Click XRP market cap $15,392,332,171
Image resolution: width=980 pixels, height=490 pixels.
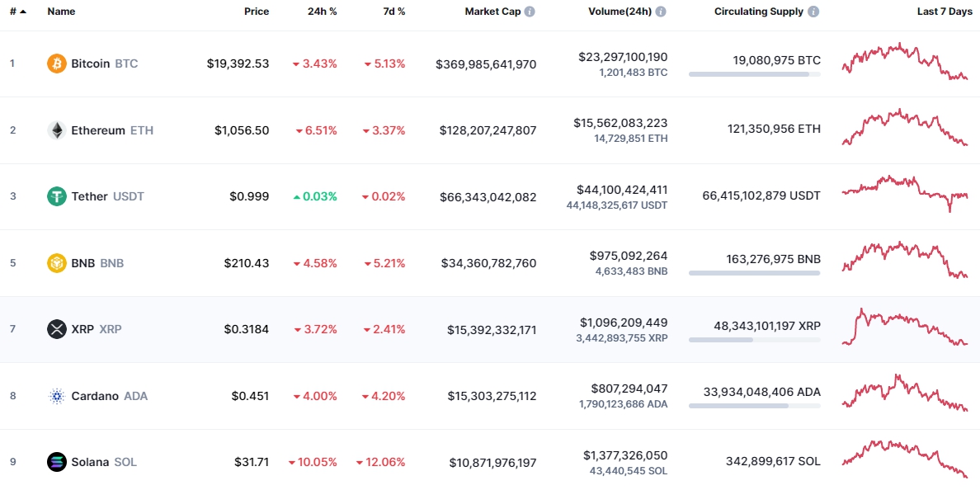coord(492,329)
